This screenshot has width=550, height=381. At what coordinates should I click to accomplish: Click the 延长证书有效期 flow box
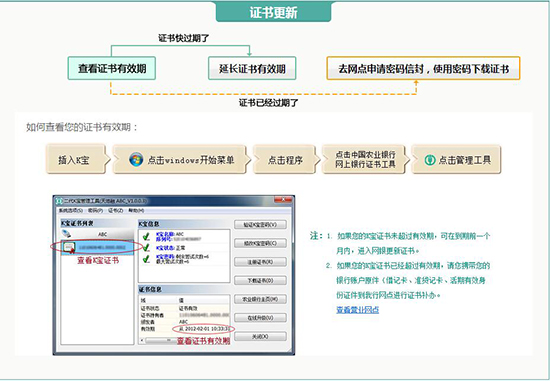click(x=252, y=68)
